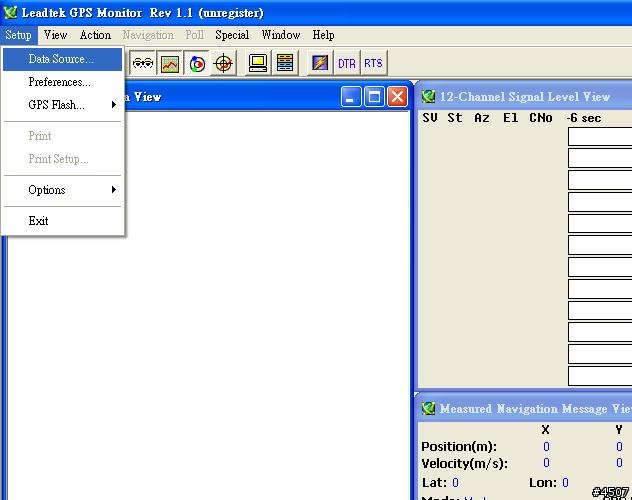Open the red line chart toolbar icon

170,63
